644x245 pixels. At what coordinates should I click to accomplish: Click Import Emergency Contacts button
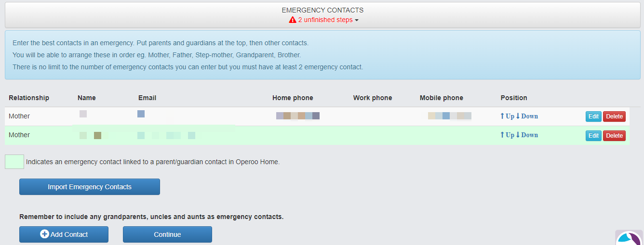(90, 187)
